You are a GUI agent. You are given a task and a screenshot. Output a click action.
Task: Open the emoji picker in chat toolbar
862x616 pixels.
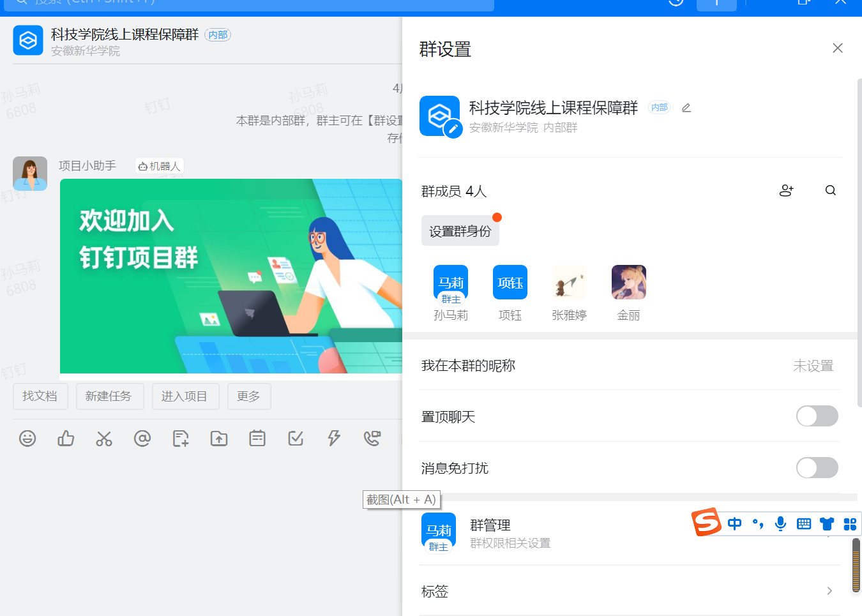[27, 439]
